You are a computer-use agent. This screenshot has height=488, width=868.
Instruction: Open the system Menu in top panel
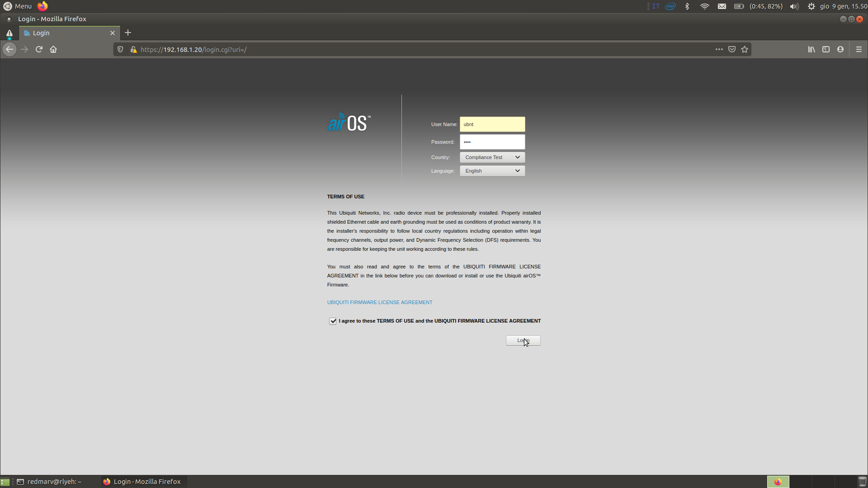pos(18,6)
